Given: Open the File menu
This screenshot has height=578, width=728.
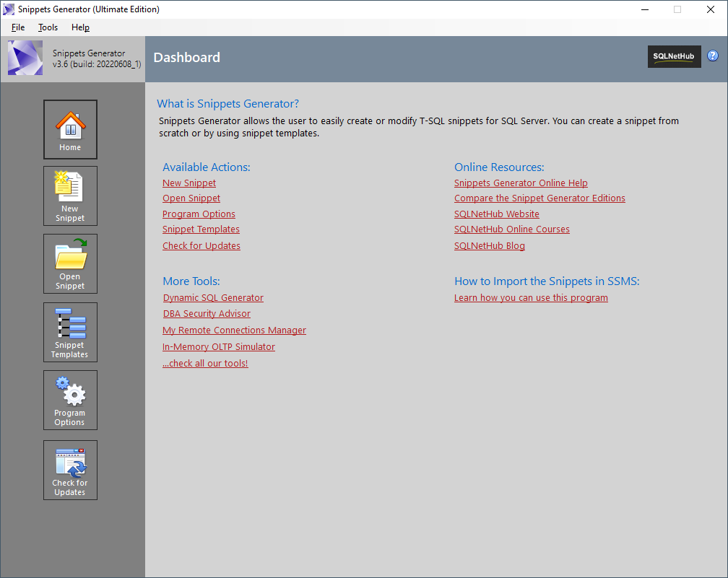Looking at the screenshot, I should click(x=18, y=27).
